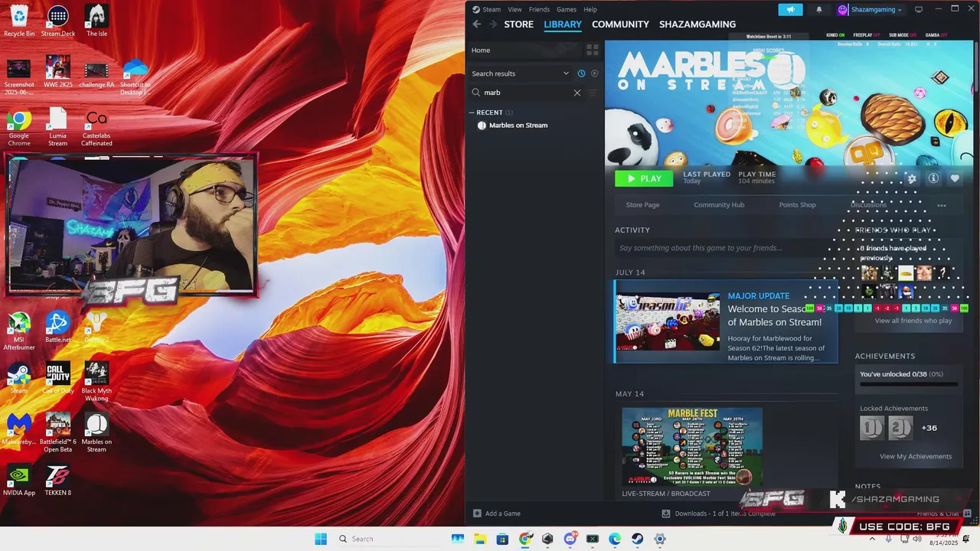Open Steam notifications bell
The width and height of the screenshot is (980, 551).
pyautogui.click(x=818, y=10)
